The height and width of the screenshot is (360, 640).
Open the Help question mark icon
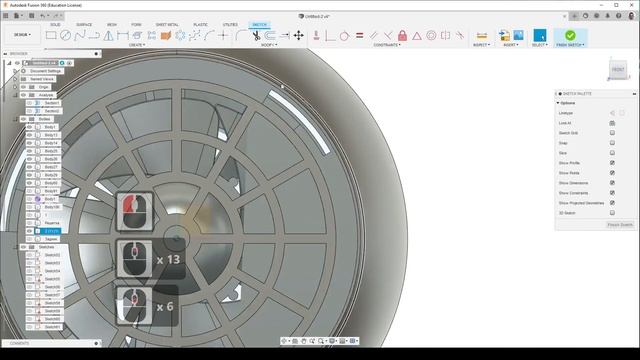coord(619,16)
